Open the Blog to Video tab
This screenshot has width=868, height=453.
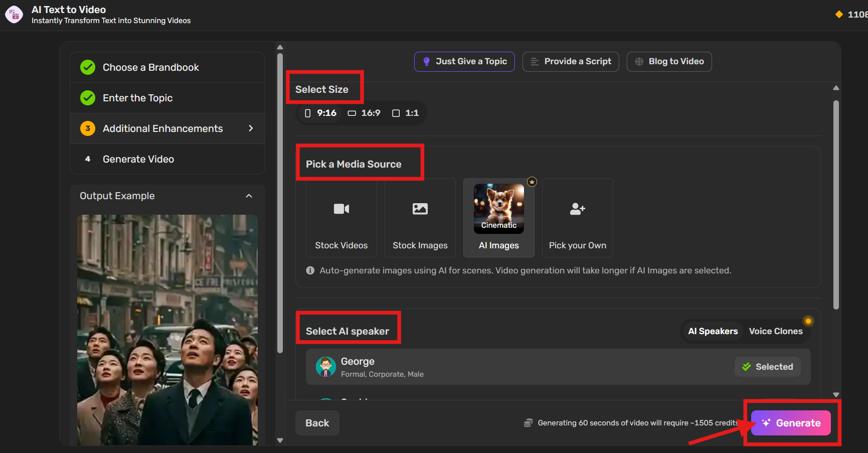(669, 62)
